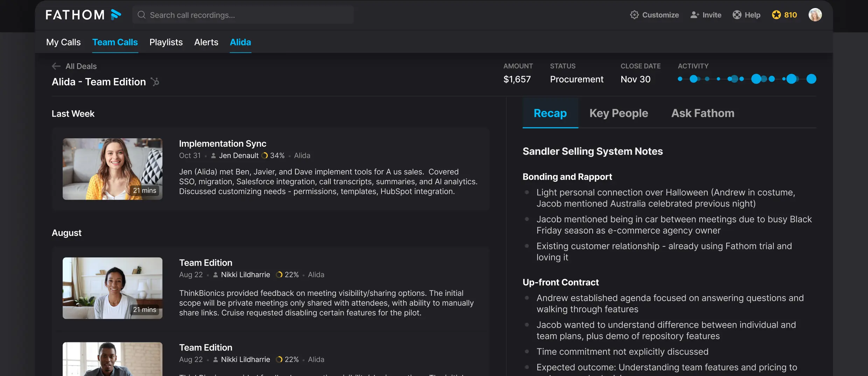The image size is (868, 376).
Task: Click the Procurement status value
Action: pyautogui.click(x=577, y=79)
